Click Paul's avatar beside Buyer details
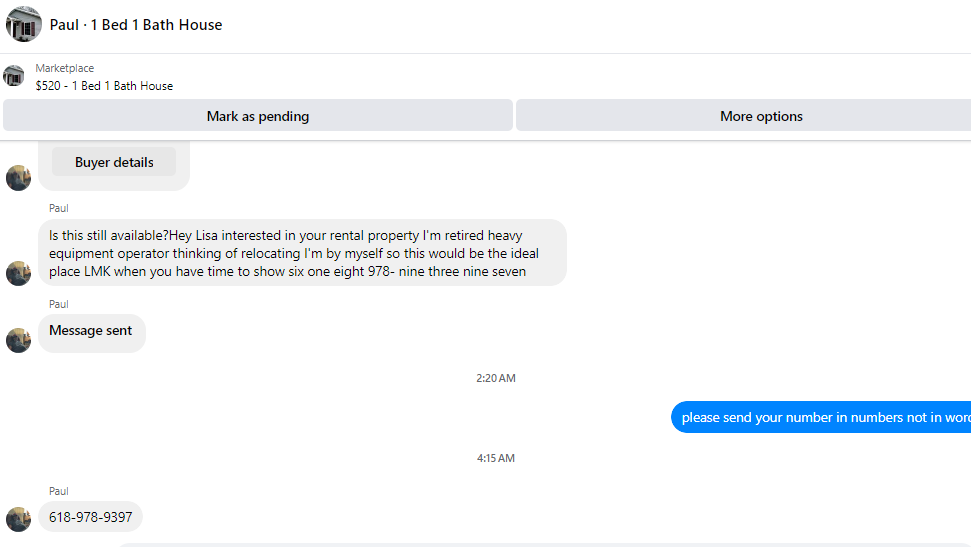This screenshot has height=547, width=971. [19, 178]
